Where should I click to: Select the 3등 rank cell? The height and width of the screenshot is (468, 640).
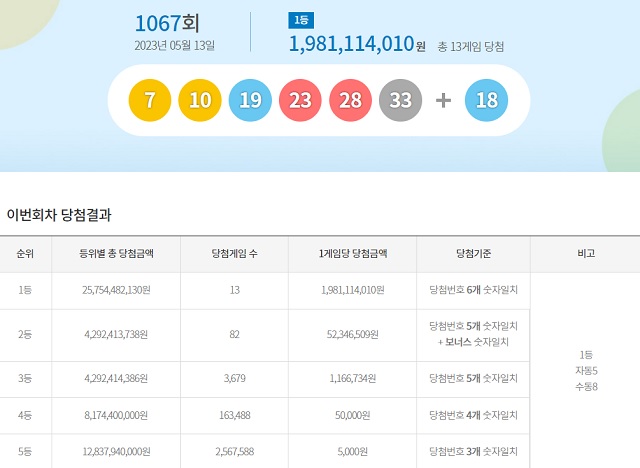[x=25, y=378]
